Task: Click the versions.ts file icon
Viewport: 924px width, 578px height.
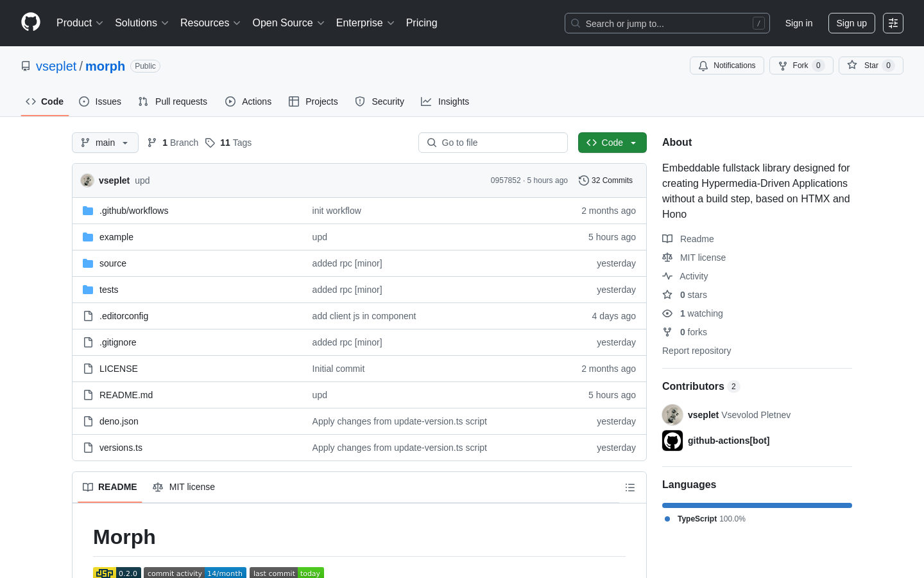Action: pyautogui.click(x=88, y=448)
